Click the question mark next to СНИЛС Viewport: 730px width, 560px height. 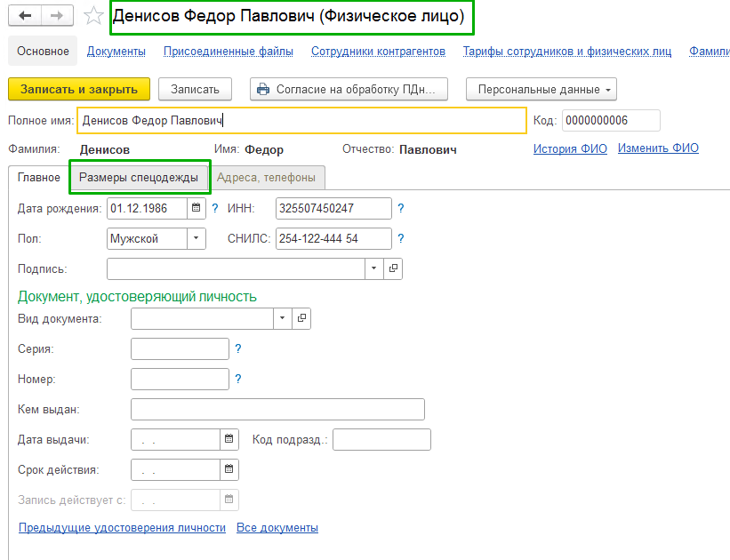click(x=401, y=239)
